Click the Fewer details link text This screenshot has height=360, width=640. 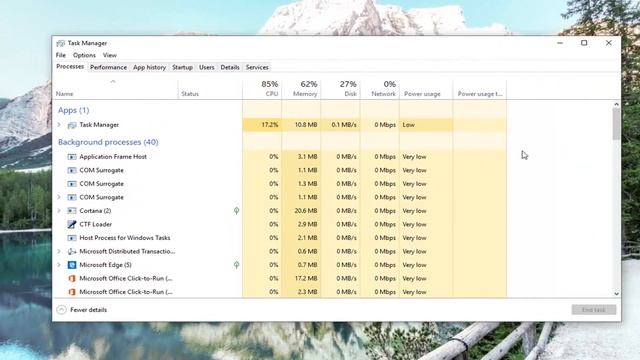tap(89, 310)
